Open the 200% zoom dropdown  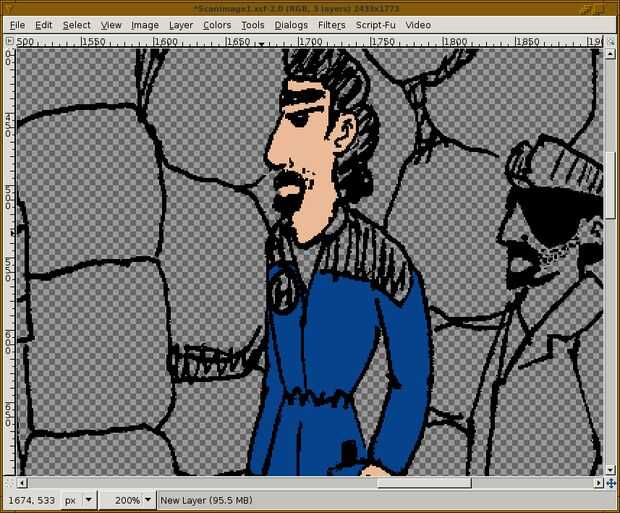[x=148, y=500]
